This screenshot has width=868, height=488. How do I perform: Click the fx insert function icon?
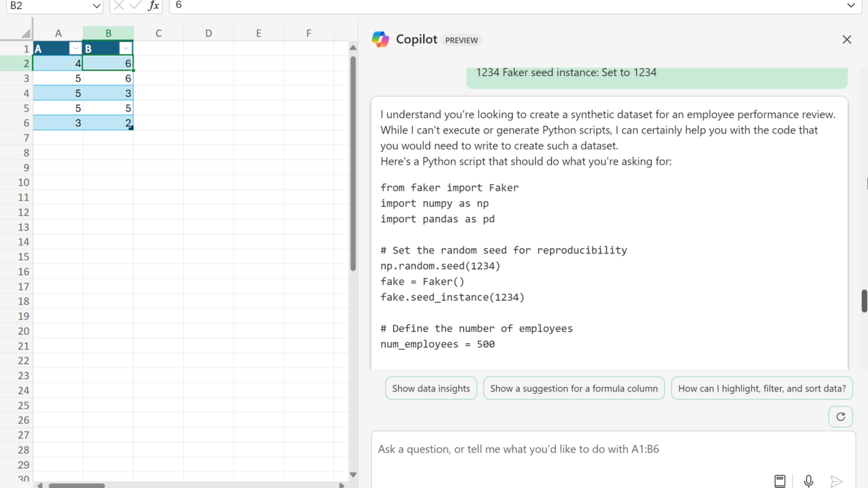(x=154, y=5)
